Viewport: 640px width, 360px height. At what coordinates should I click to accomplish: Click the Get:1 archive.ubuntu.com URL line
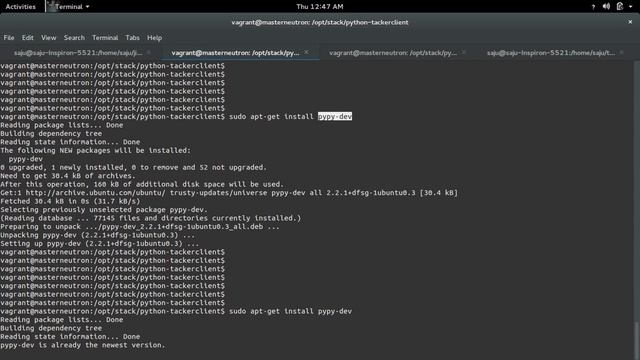point(229,193)
